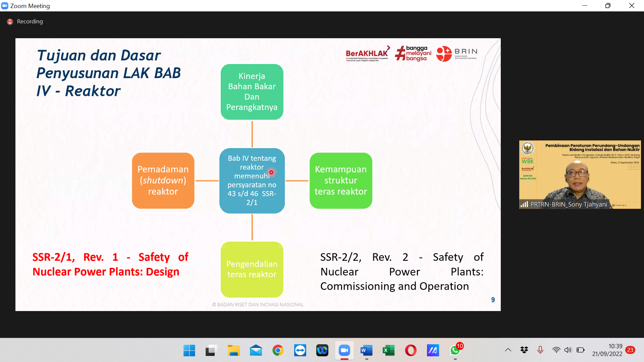
Task: Click the Recording indicator
Action: 25,21
